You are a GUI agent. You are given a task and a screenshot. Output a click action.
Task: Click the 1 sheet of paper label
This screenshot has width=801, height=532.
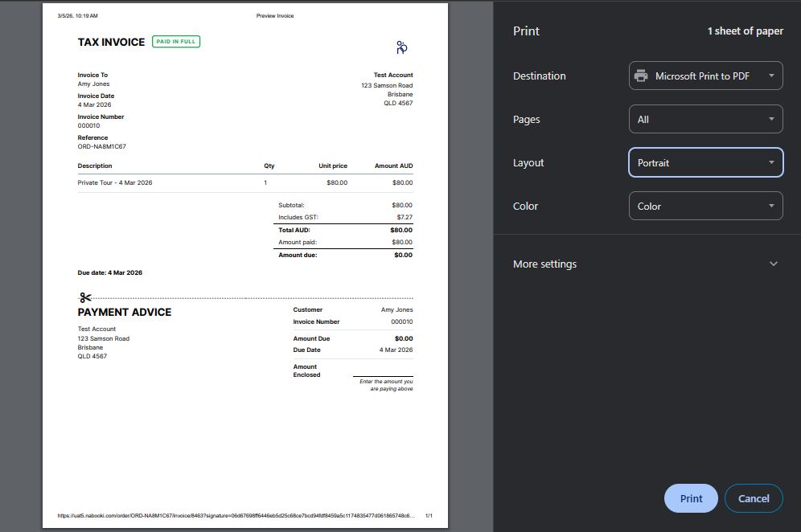tap(745, 31)
